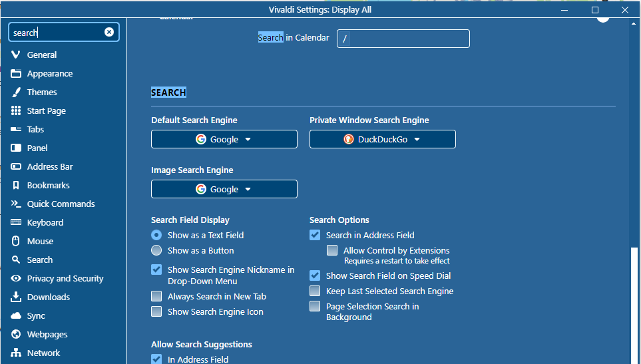The height and width of the screenshot is (364, 641).
Task: Click the DuckDuckGo logo icon
Action: [348, 139]
